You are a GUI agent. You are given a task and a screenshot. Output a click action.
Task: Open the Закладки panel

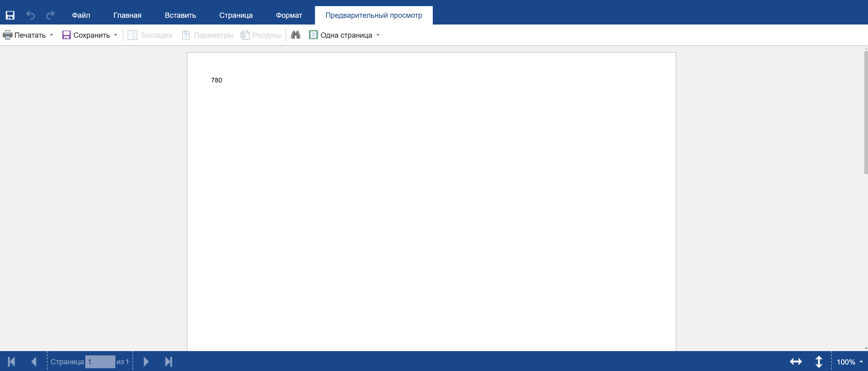coord(150,35)
